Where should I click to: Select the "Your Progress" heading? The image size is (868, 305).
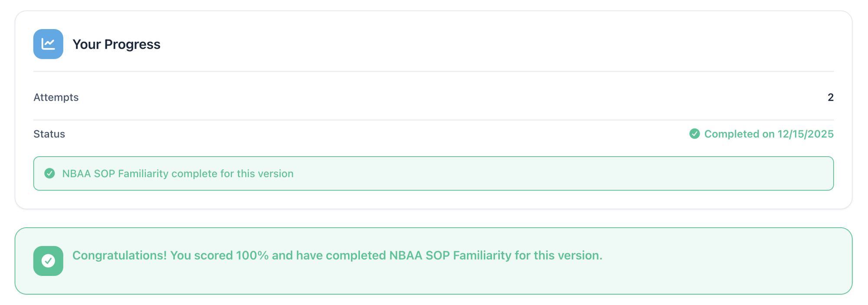116,44
